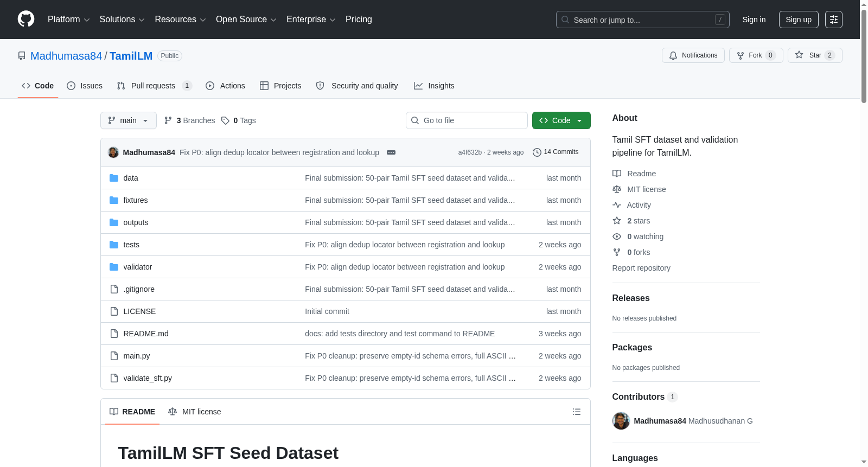Expand the Resources menu

[x=180, y=20]
